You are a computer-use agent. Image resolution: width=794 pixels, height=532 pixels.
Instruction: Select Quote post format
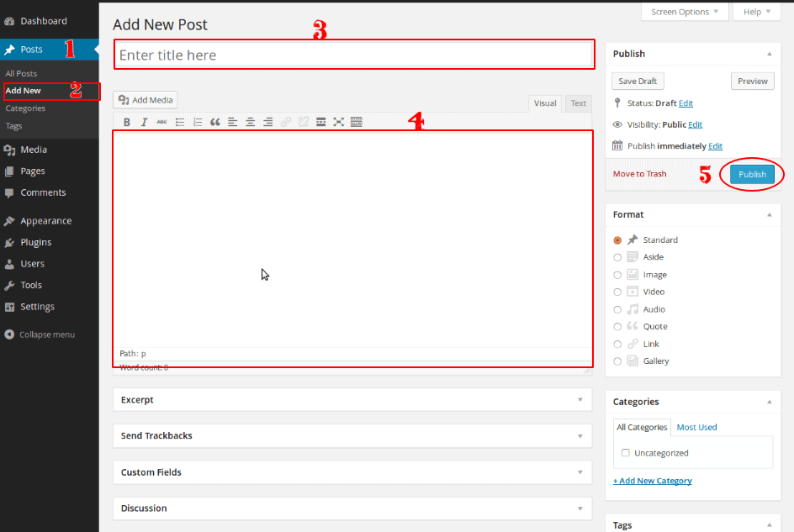617,327
